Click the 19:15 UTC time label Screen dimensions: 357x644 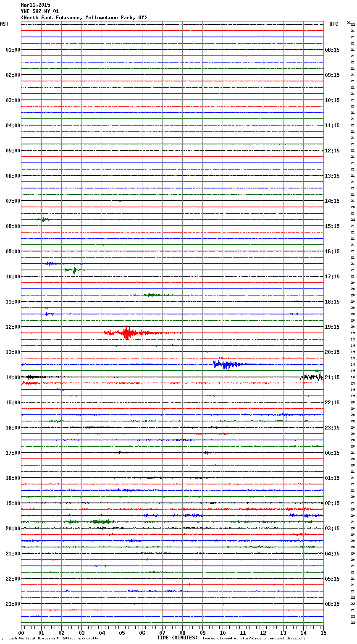pos(332,327)
